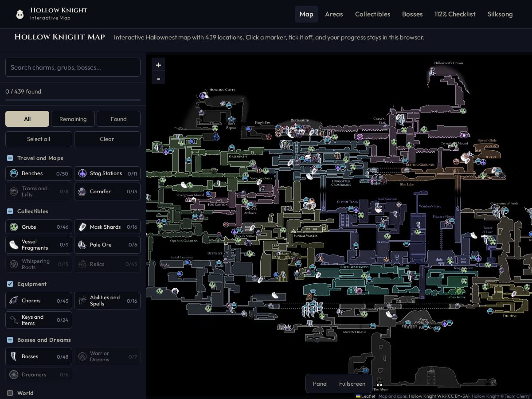Click the marker at Hallownest's Crown peak

coord(433,71)
